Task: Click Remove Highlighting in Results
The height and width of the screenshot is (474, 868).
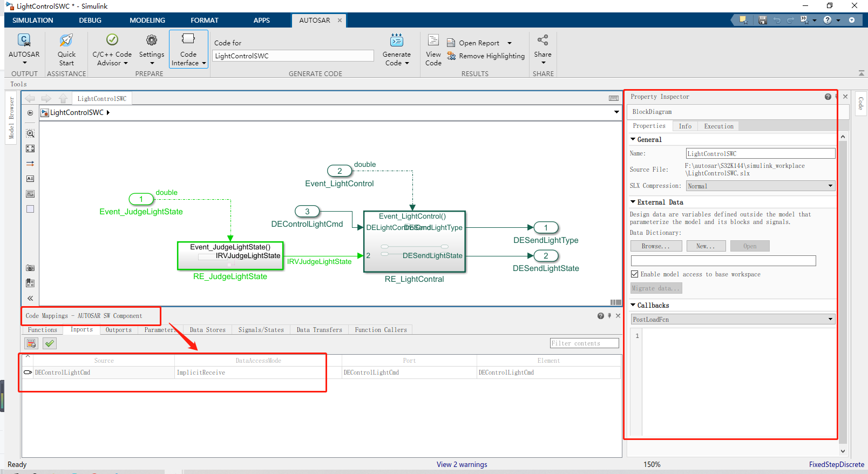Action: (x=486, y=56)
